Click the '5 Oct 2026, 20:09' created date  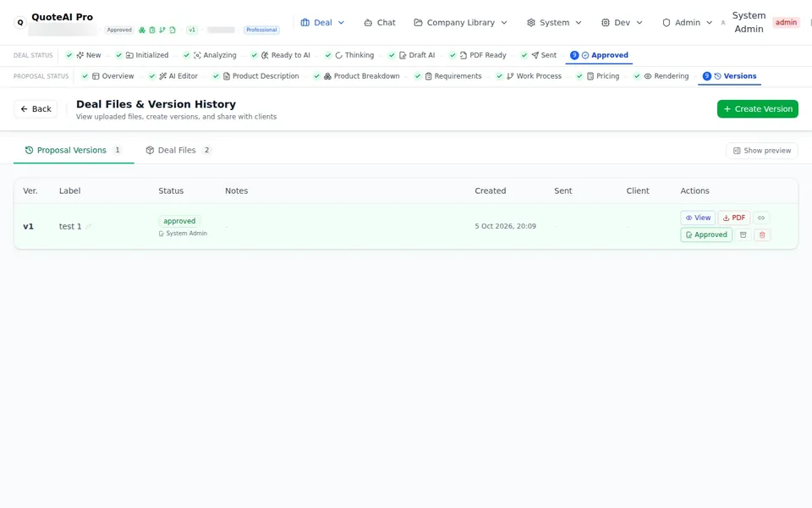[x=506, y=227]
